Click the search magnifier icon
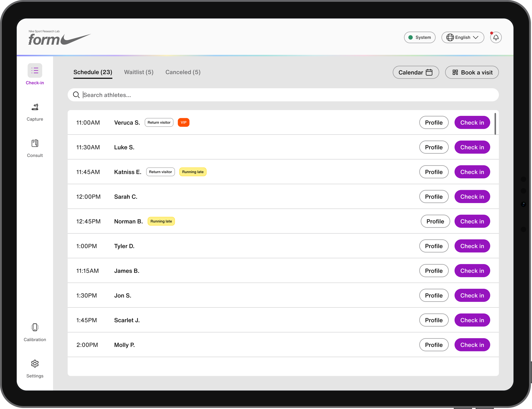Viewport: 532px width, 409px height. click(x=76, y=95)
